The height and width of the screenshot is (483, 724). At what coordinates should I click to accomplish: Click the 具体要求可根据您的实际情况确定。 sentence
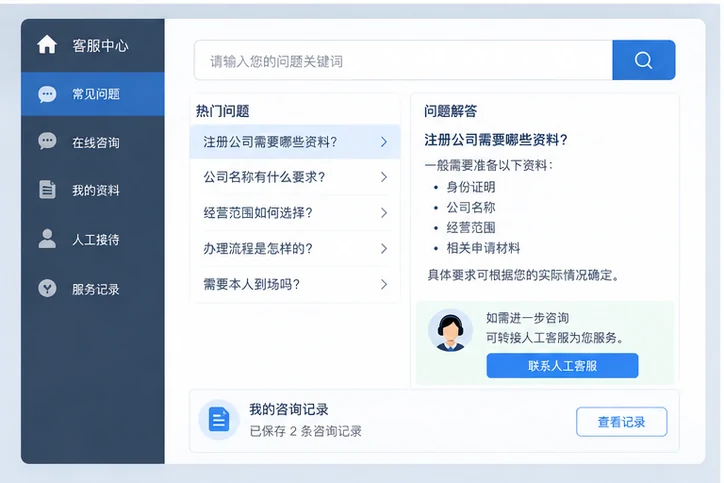pos(524,275)
